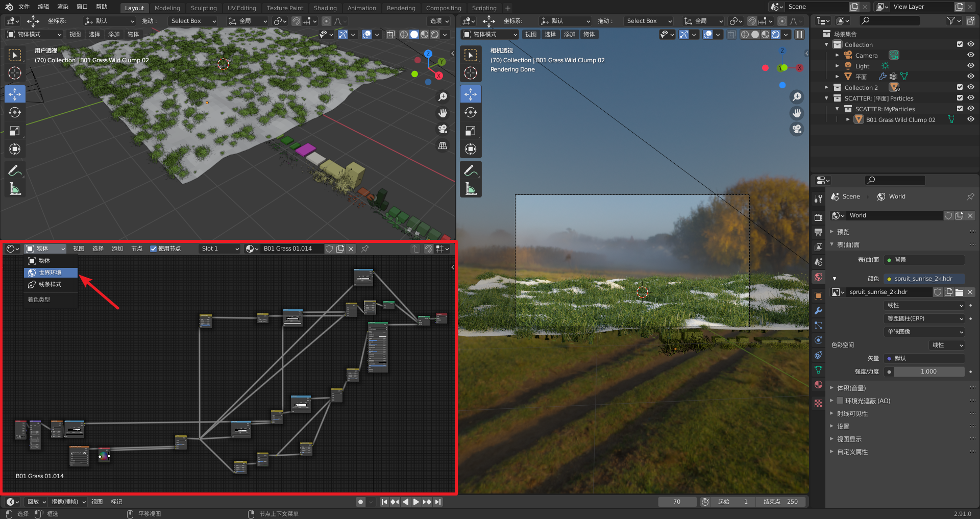Adjust 强度/力度 1.000 slider
This screenshot has width=980, height=519.
click(x=928, y=372)
